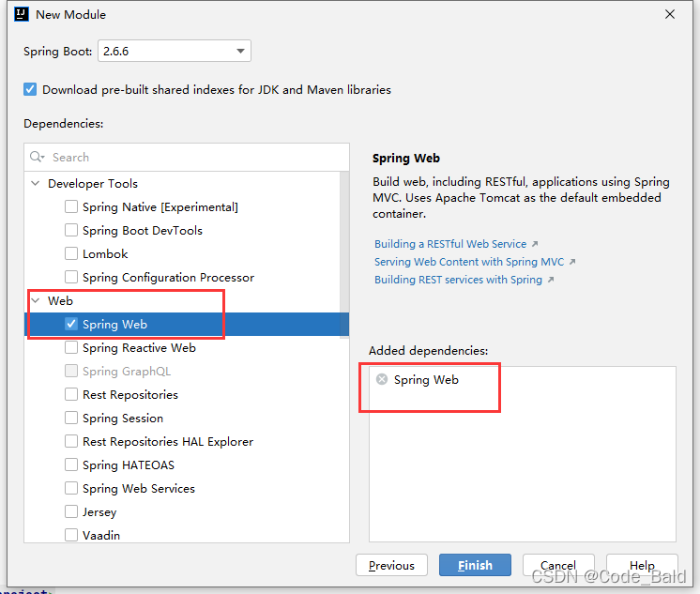
Task: Select the Spring GraphQL row
Action: coord(186,372)
